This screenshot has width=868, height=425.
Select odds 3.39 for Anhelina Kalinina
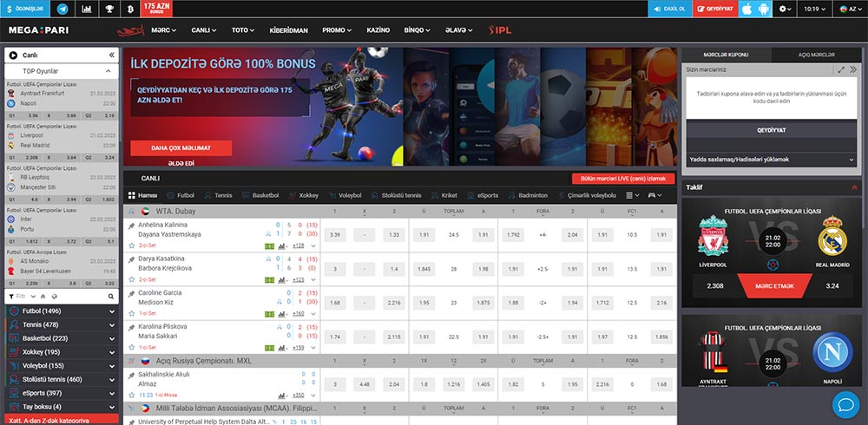coord(335,235)
